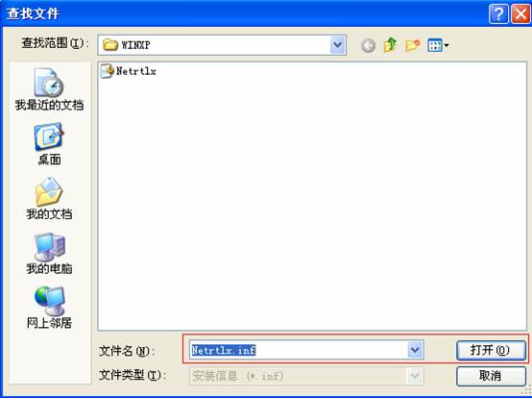Screen dimensions: 532x398
Task: Click the WINXP folder icon in dropdown
Action: tap(109, 45)
